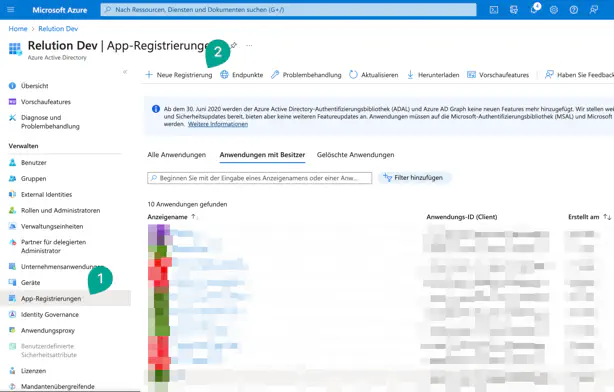614x392 pixels.
Task: Click Relution Dev breadcrumb link
Action: (58, 29)
